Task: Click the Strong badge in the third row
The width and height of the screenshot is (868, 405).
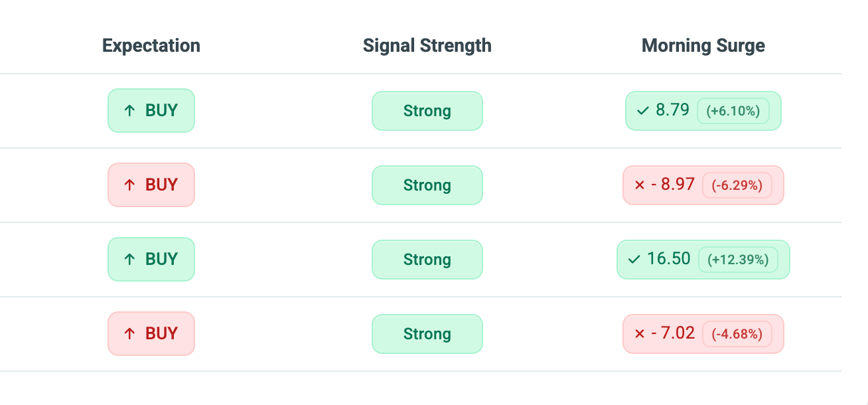Action: point(427,260)
